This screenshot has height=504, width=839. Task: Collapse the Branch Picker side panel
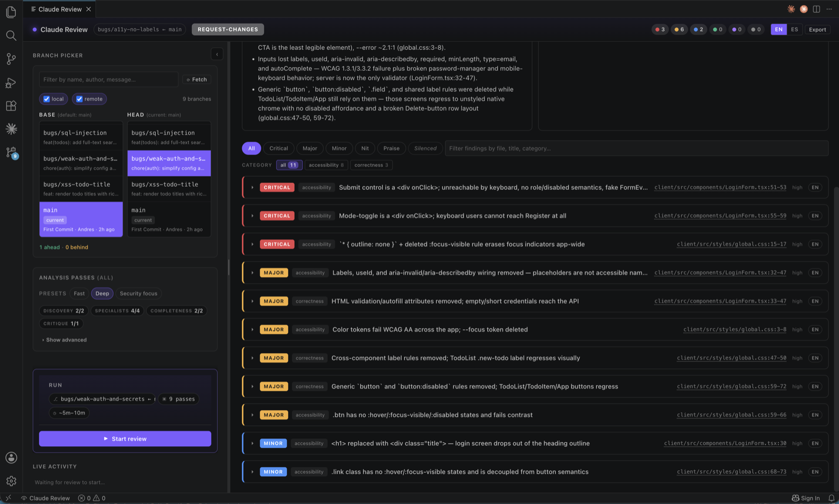[x=217, y=54]
